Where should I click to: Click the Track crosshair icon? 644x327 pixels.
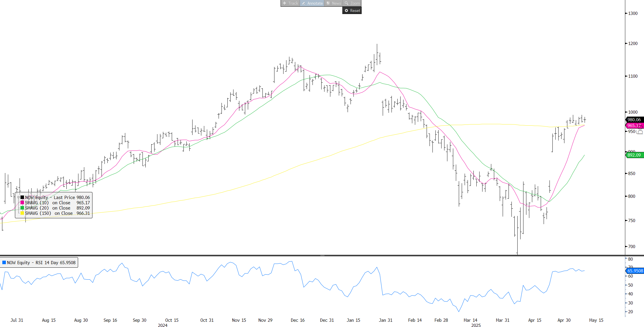(284, 3)
